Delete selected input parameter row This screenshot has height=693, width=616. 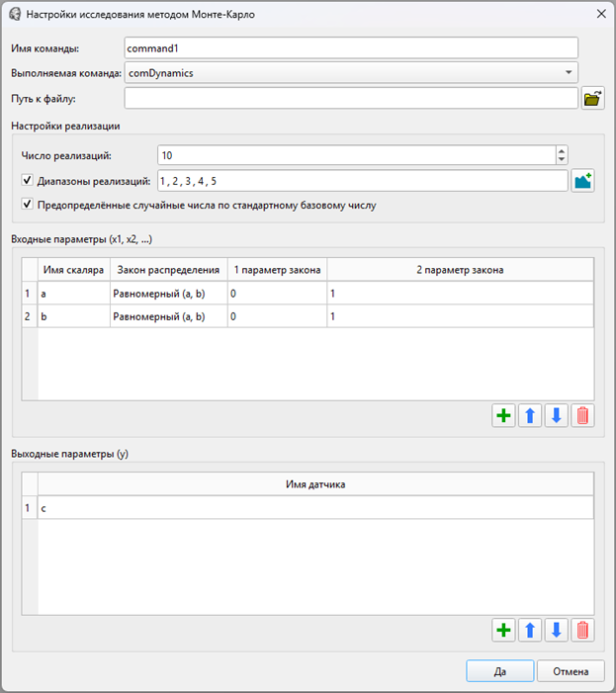[583, 416]
